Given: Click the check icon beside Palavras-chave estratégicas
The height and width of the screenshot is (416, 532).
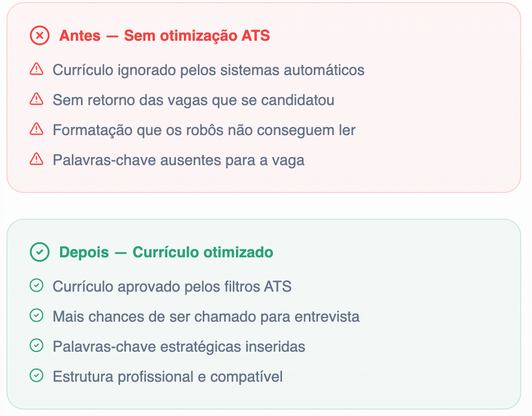Looking at the screenshot, I should 36,346.
